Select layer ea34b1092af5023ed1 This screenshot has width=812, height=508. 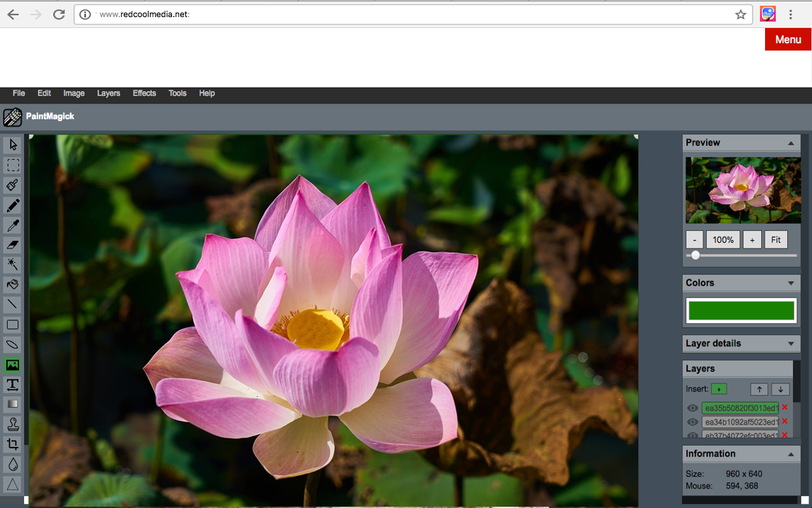pos(740,422)
